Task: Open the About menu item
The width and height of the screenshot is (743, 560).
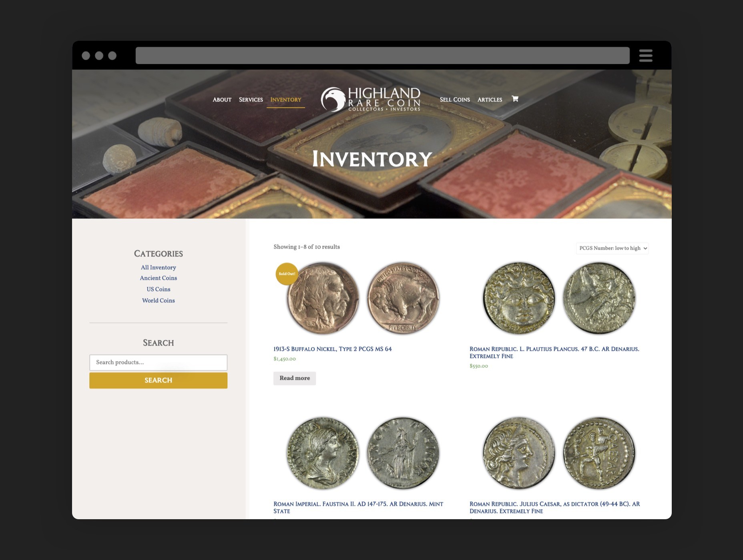Action: (222, 100)
